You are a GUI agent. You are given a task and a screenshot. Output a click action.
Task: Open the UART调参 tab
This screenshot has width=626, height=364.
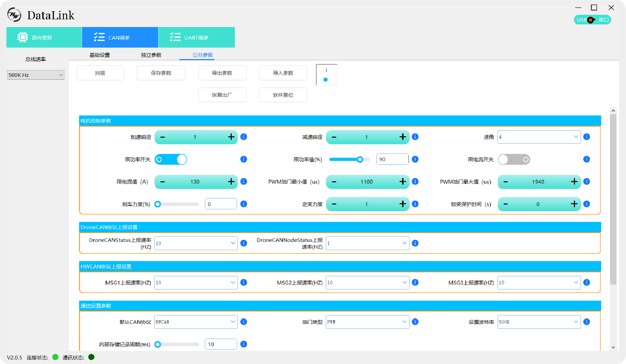(196, 38)
